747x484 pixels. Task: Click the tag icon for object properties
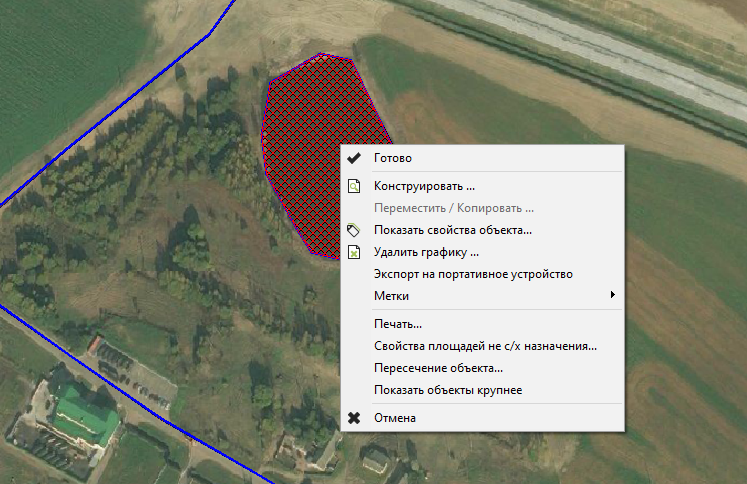353,230
